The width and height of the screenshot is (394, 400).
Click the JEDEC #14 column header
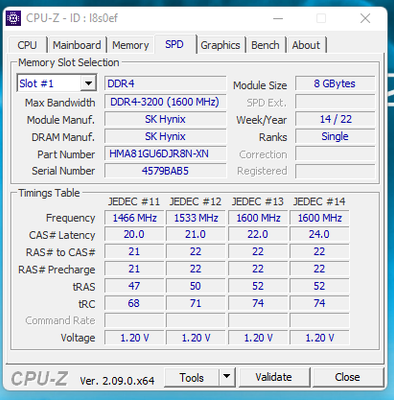click(319, 202)
